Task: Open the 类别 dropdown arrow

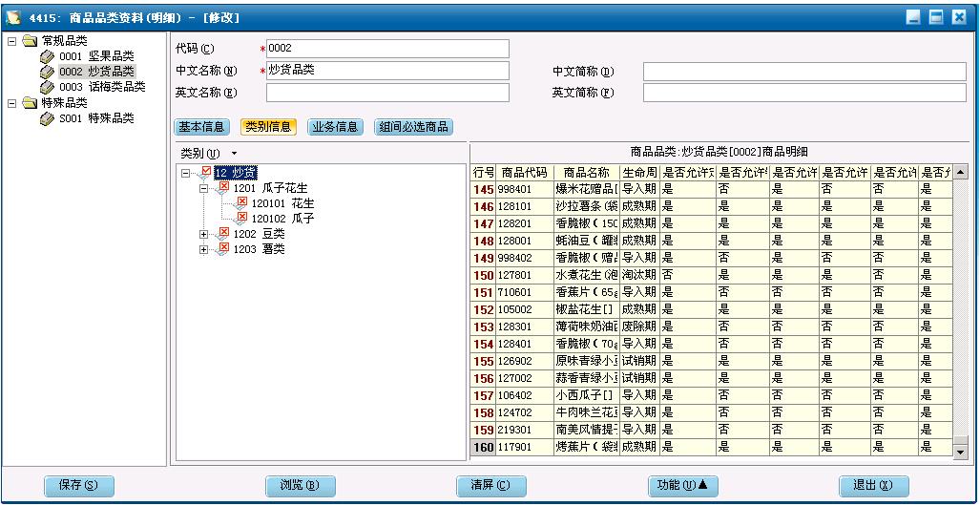Action: tap(233, 154)
